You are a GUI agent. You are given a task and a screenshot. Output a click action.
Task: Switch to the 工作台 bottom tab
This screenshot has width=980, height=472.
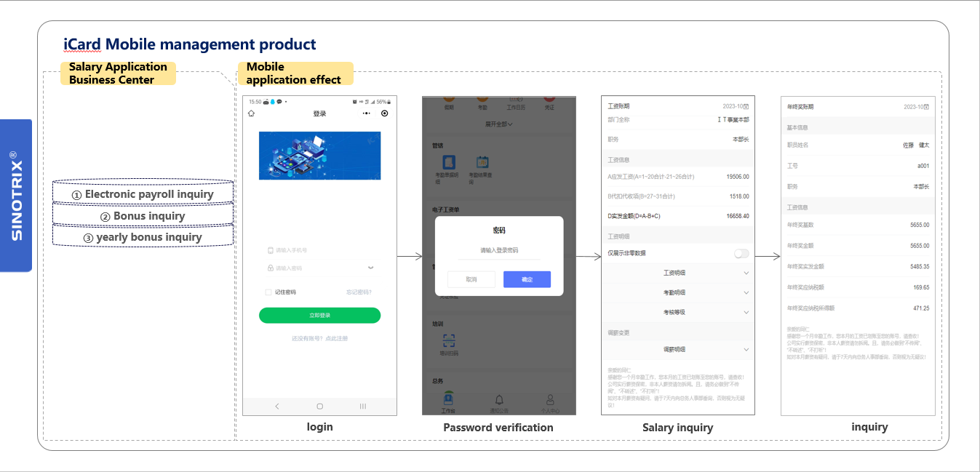pyautogui.click(x=449, y=403)
